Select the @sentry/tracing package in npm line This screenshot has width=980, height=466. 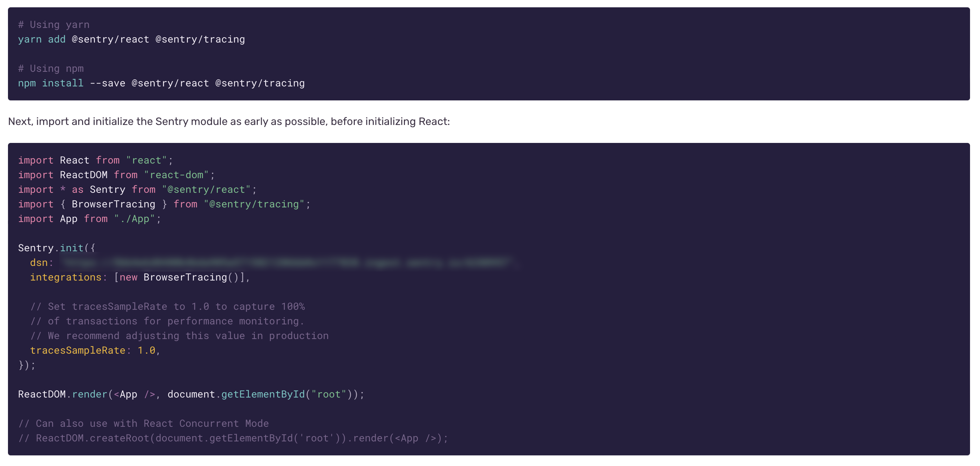point(260,83)
